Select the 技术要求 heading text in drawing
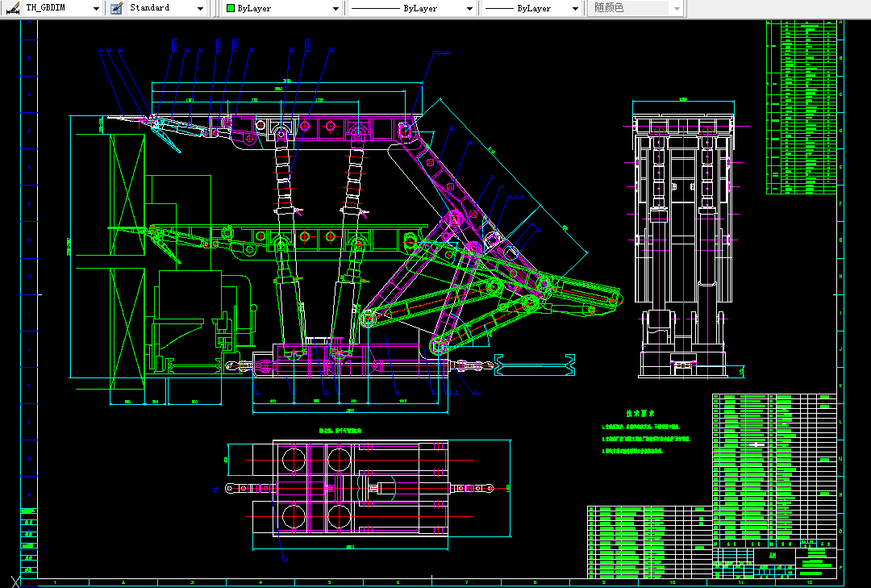This screenshot has height=588, width=871. coord(640,414)
